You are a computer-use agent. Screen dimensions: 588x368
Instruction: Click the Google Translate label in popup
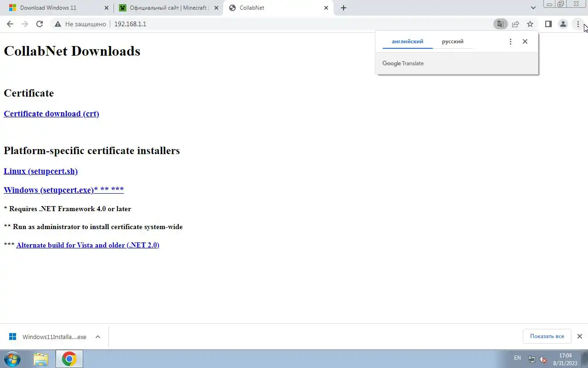403,63
